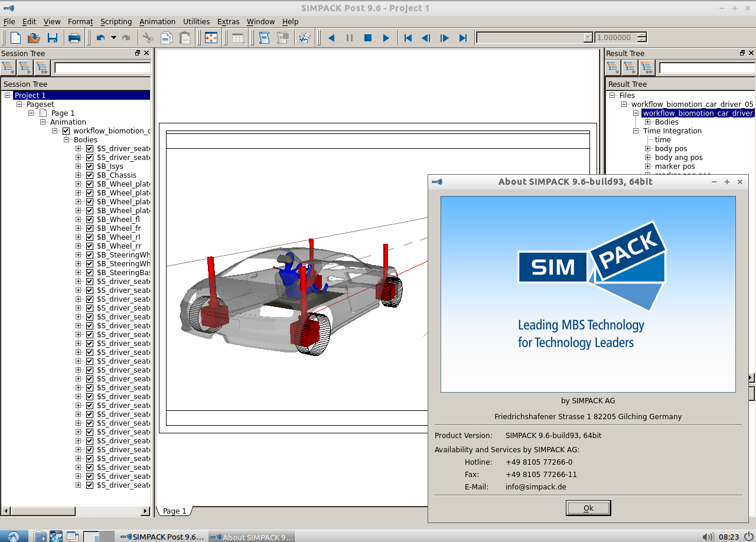Image resolution: width=756 pixels, height=542 pixels.
Task: Open the Extras menu
Action: [x=229, y=22]
